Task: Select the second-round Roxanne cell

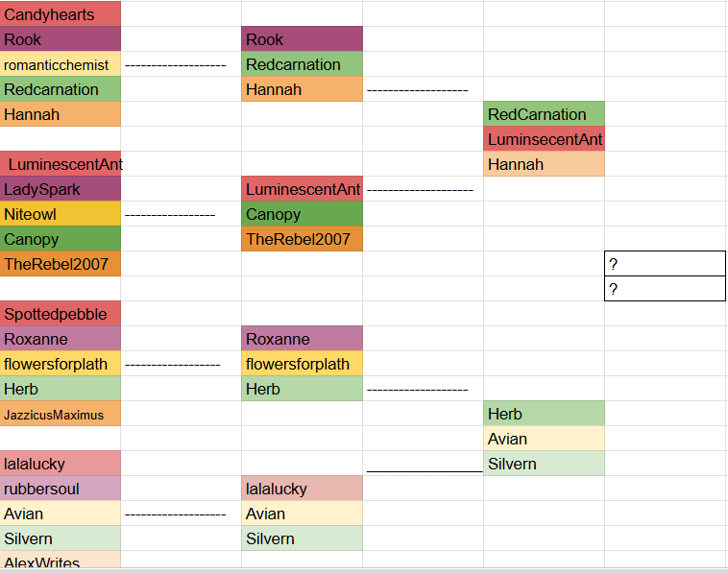Action: coord(302,339)
